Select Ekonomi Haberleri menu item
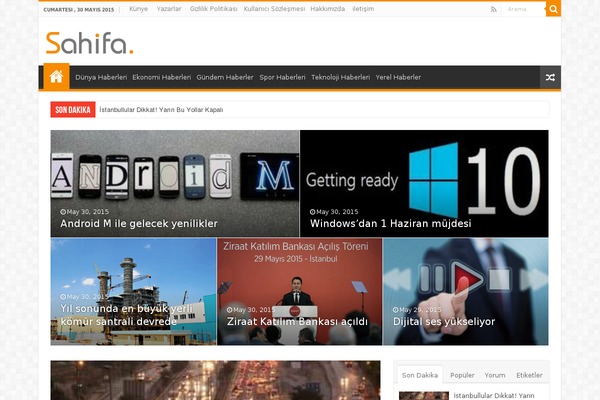 161,77
